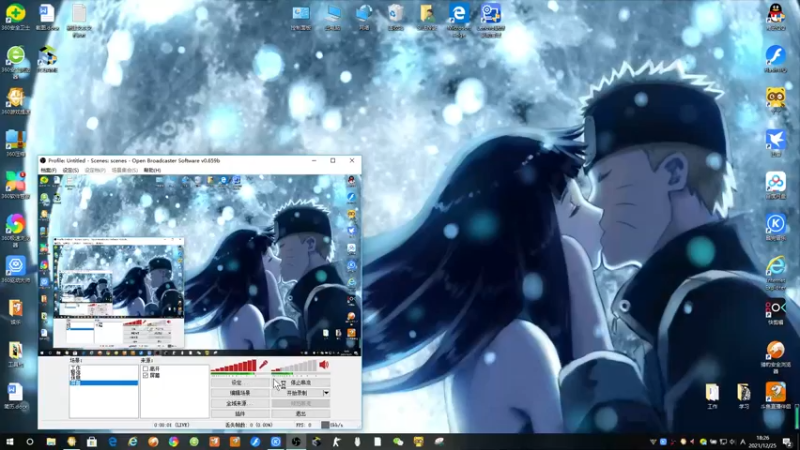This screenshot has height=450, width=800.
Task: Click the Cortana circle on taskbar
Action: 30,442
